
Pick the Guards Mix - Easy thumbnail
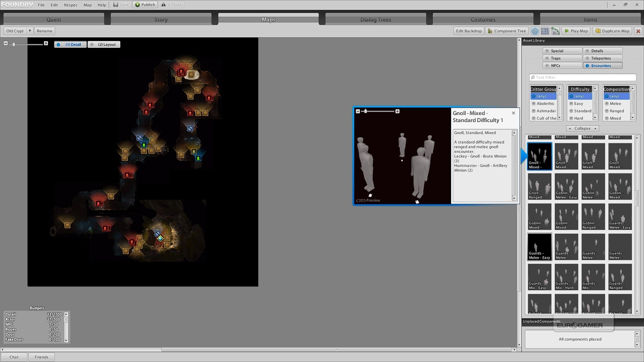539,277
